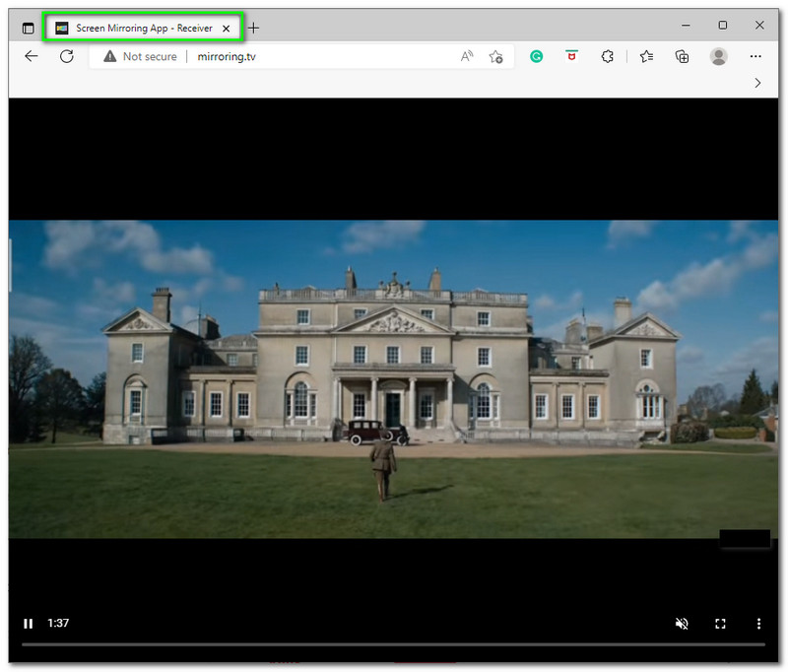This screenshot has height=672, width=788.
Task: Open the Grammarly extension
Action: tap(536, 57)
